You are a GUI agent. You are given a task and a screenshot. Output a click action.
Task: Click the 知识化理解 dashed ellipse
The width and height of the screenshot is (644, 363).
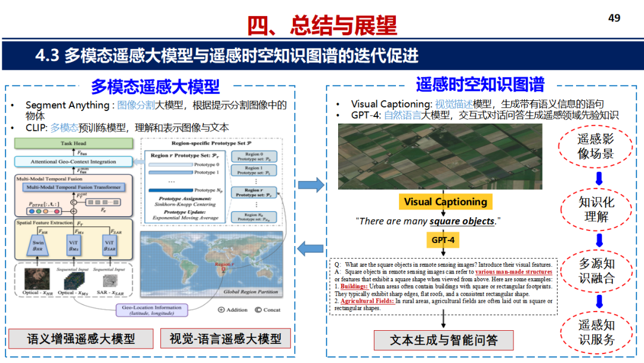tap(596, 209)
